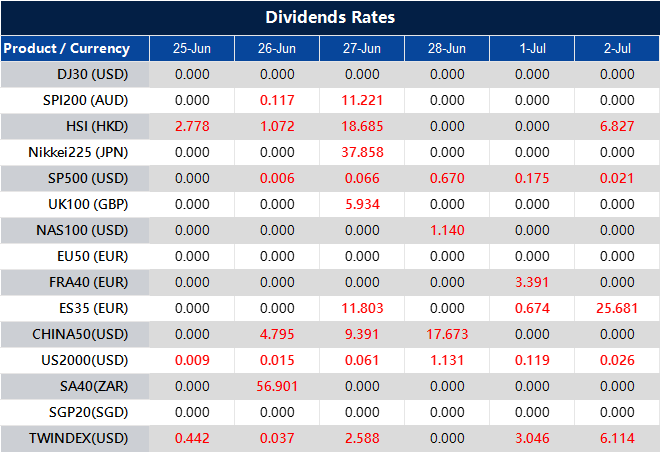This screenshot has width=660, height=452.
Task: Select the SGP20 (SGD) row label
Action: click(x=87, y=412)
